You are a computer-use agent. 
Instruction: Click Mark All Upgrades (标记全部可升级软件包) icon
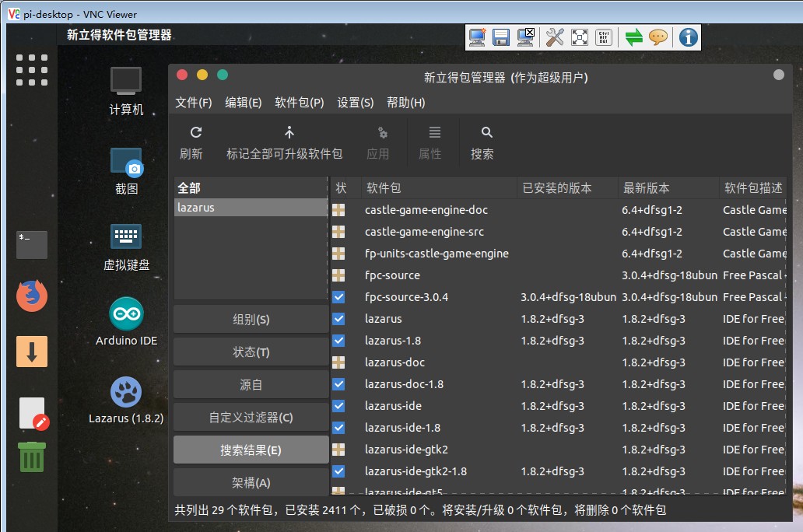click(289, 133)
